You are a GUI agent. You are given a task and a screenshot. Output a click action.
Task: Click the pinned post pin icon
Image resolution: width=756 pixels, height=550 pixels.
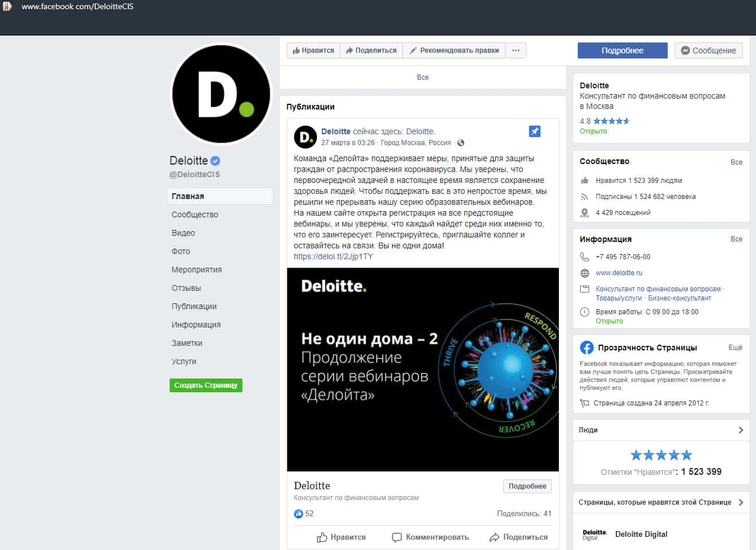(534, 131)
